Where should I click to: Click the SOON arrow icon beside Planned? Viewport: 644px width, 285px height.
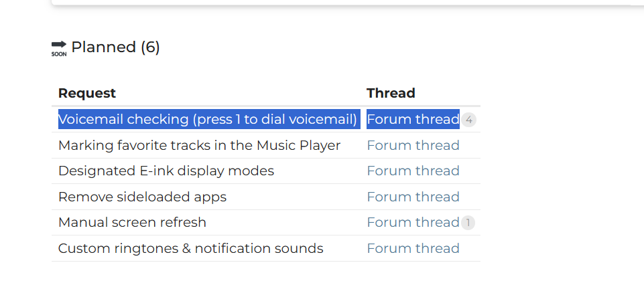pyautogui.click(x=59, y=48)
